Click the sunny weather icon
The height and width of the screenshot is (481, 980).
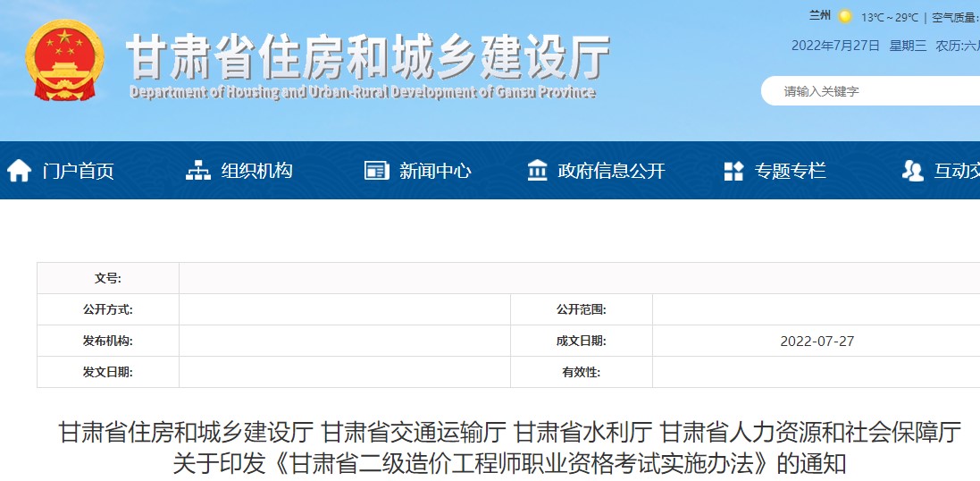click(x=845, y=16)
